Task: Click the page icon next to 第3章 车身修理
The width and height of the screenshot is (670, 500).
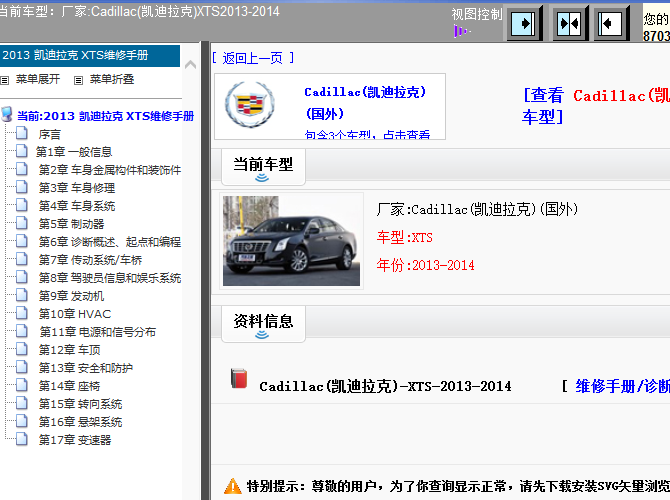Action: coord(22,187)
